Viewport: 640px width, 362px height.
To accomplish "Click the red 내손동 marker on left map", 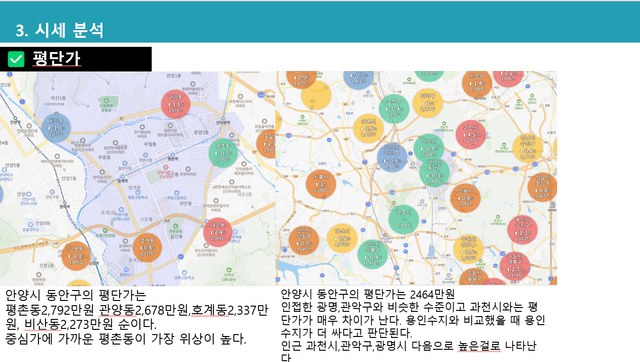I will [x=218, y=232].
